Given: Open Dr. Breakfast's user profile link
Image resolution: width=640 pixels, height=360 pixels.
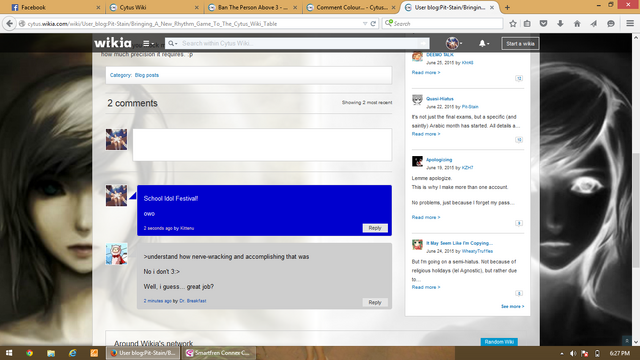Looking at the screenshot, I should [193, 301].
